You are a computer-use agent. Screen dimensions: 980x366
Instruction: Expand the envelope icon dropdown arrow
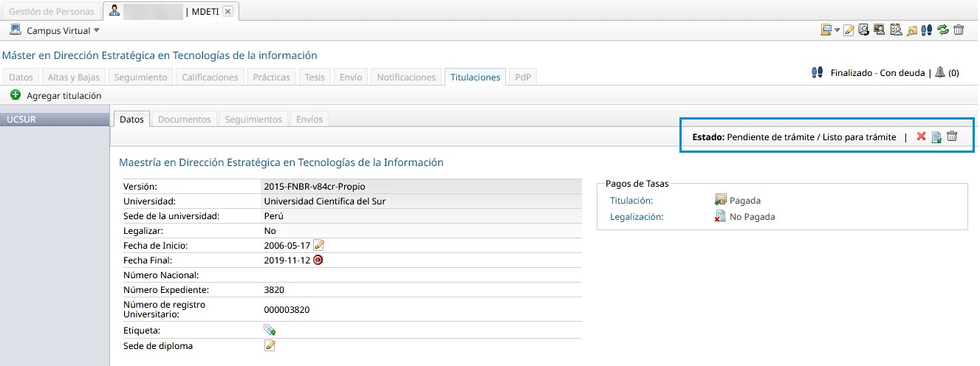pos(837,30)
